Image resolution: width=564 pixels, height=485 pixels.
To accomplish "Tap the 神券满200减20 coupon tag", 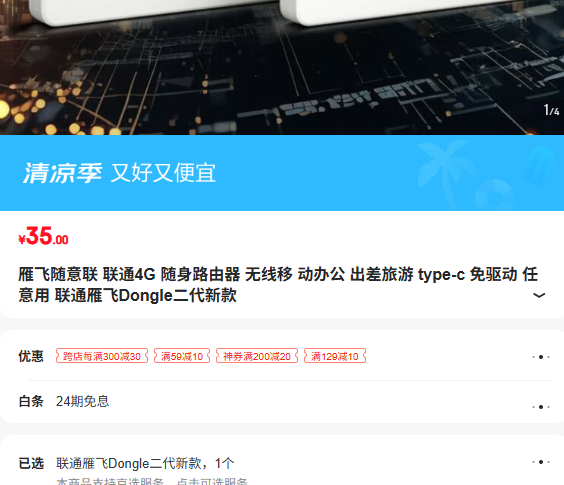I will click(257, 356).
